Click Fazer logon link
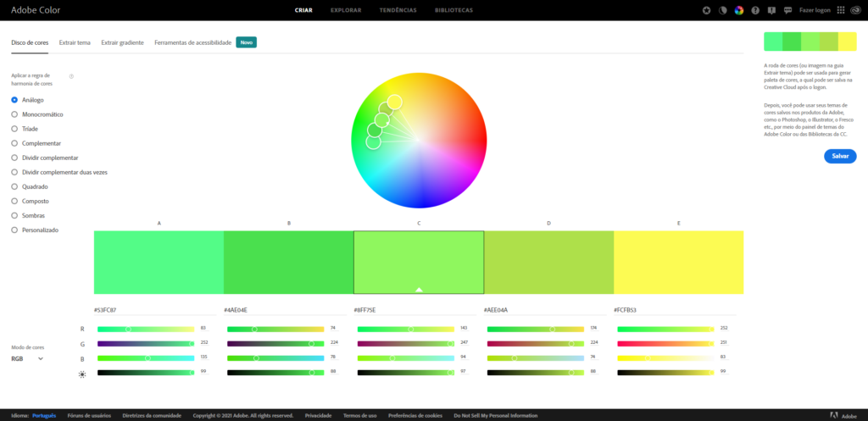Screen dimensions: 868x421 (815, 10)
